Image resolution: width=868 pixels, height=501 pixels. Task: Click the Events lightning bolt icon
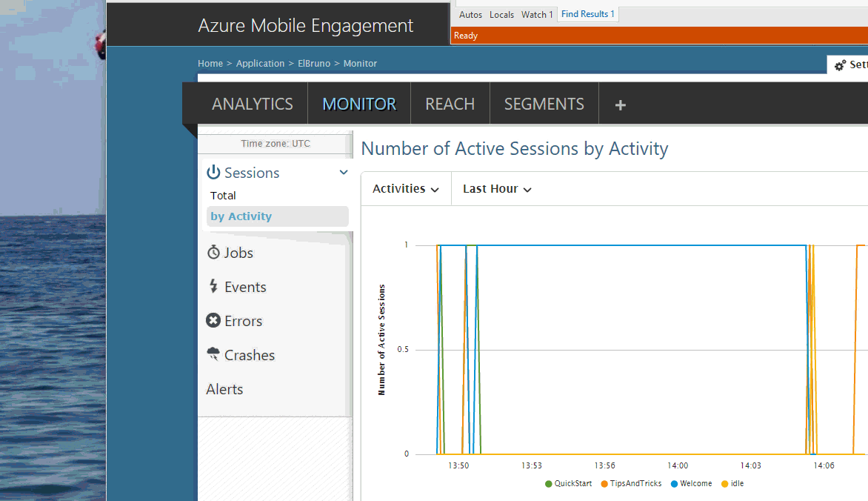coord(213,287)
